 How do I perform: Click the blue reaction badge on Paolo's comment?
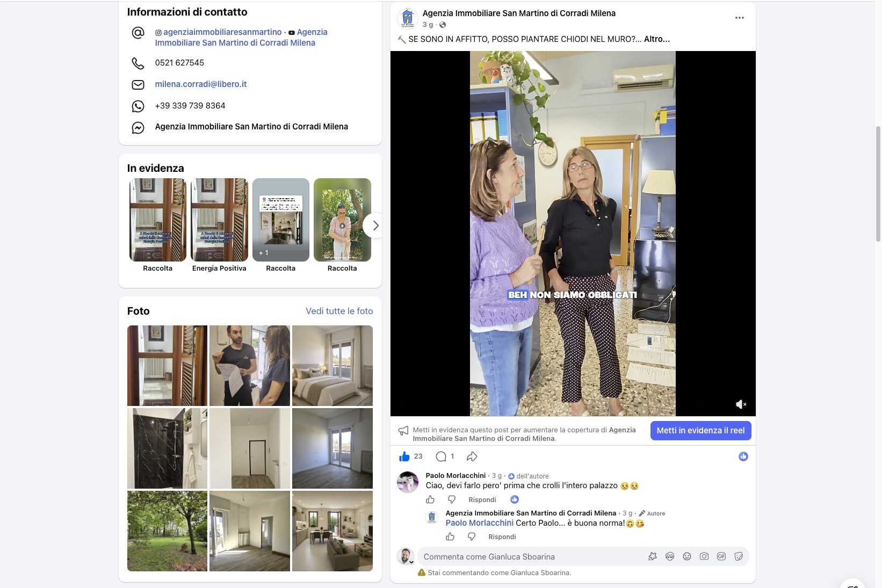(515, 499)
